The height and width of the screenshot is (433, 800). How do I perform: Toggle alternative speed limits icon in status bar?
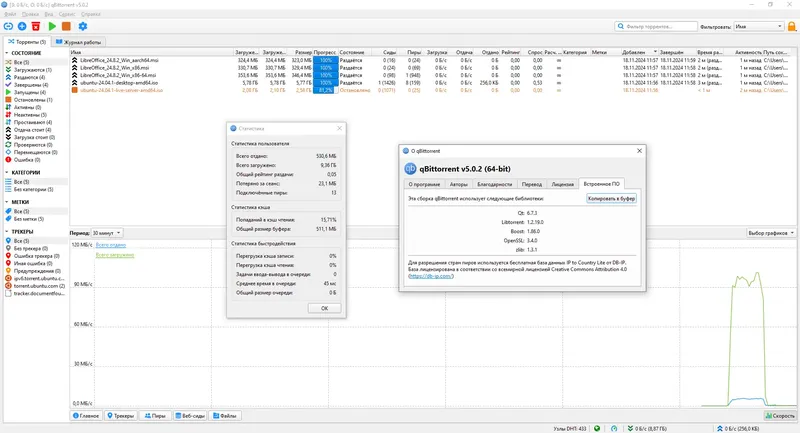coord(614,428)
